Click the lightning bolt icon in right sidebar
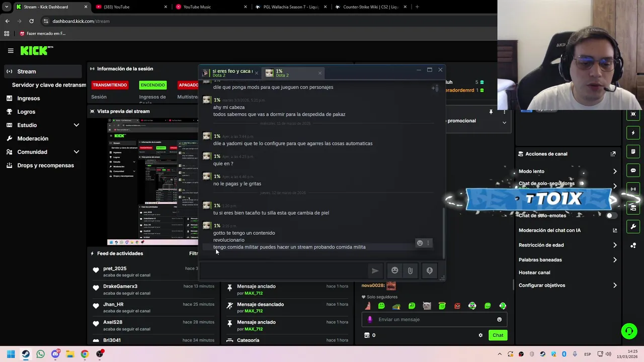644x362 pixels. [633, 133]
